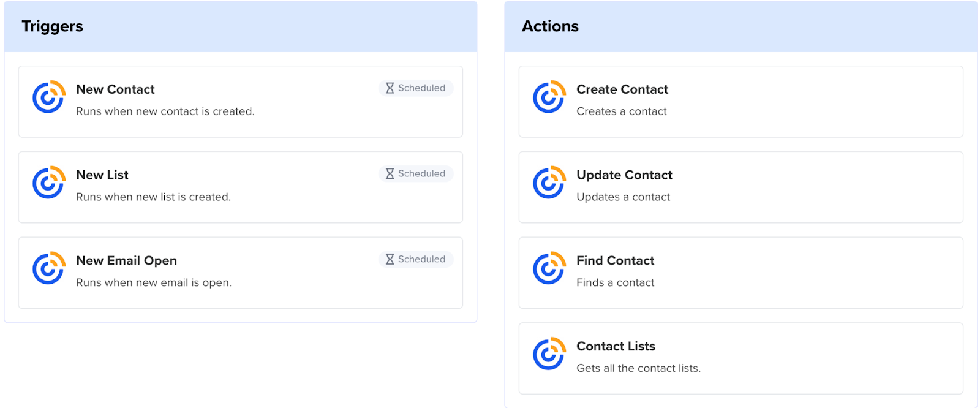Click the Update Contact action icon
This screenshot has height=408, width=980.
pos(549,183)
